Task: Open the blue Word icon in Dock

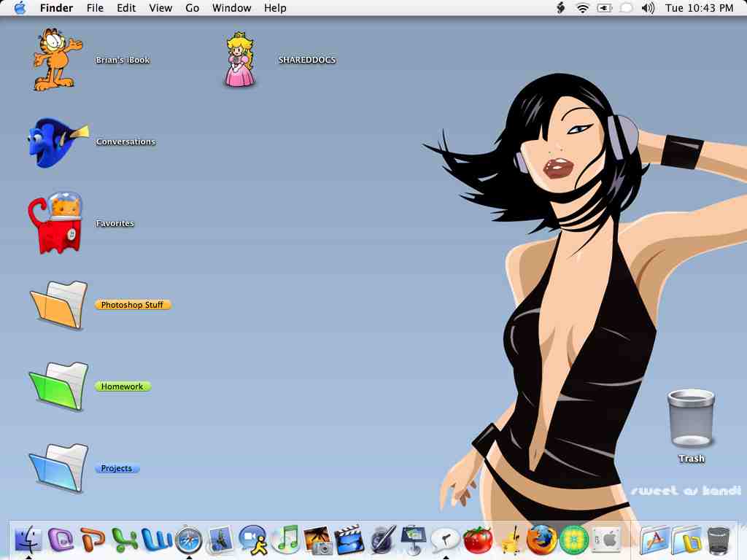Action: tap(157, 540)
